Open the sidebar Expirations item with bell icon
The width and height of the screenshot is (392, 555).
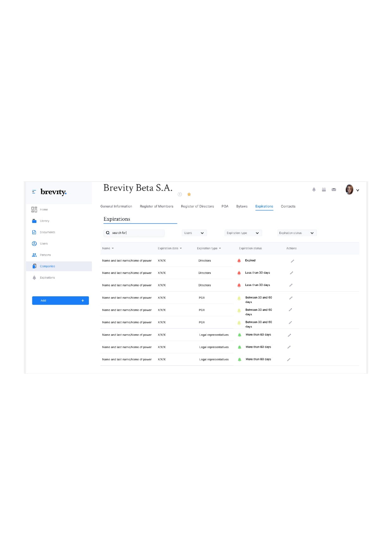[47, 278]
